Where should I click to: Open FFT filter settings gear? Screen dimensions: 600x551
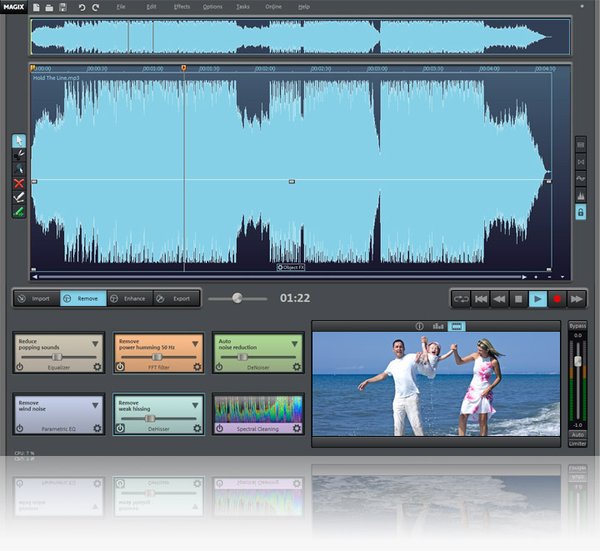tap(197, 367)
